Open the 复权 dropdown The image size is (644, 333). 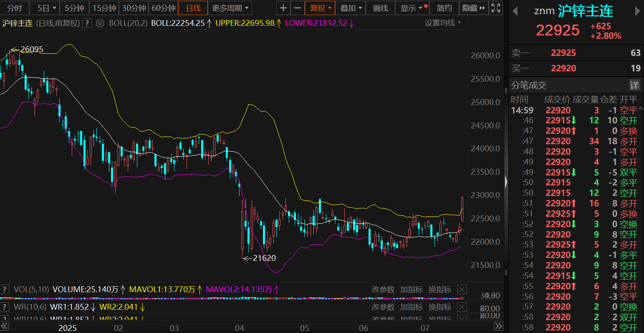coord(321,8)
